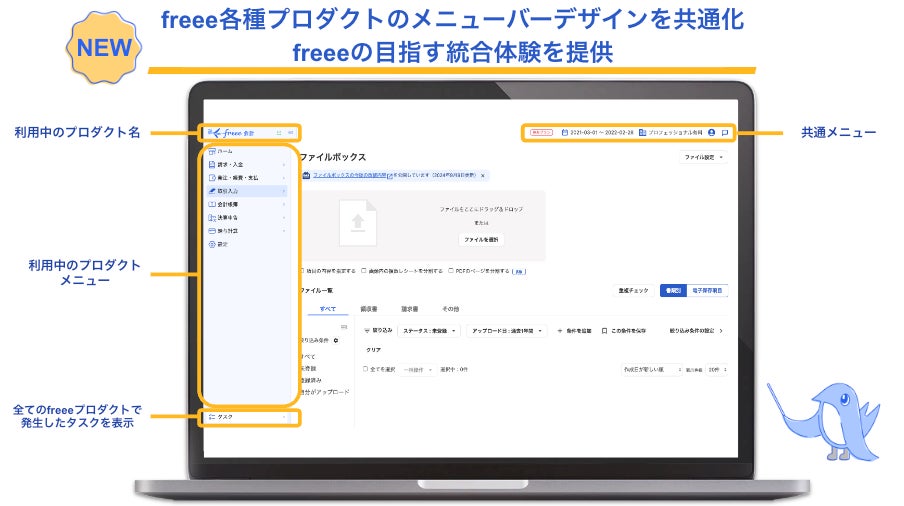This screenshot has height=506, width=904.
Task: Open the chat bubble icon in the header
Action: pyautogui.click(x=725, y=133)
